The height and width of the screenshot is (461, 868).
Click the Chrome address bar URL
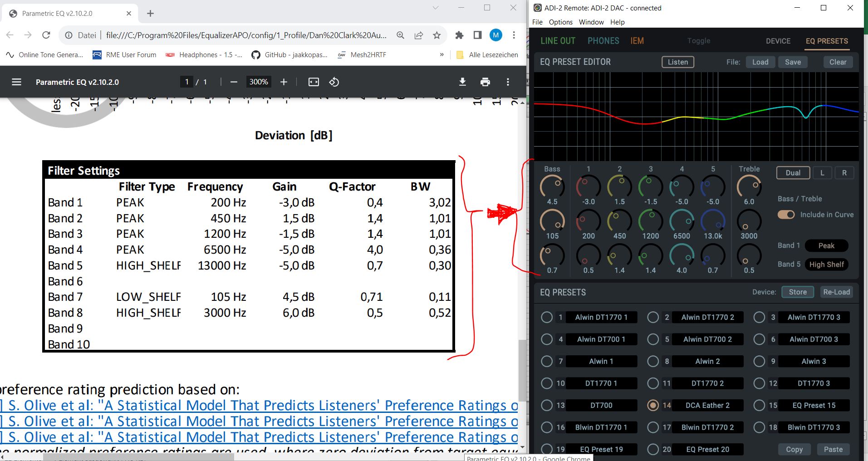(x=246, y=35)
